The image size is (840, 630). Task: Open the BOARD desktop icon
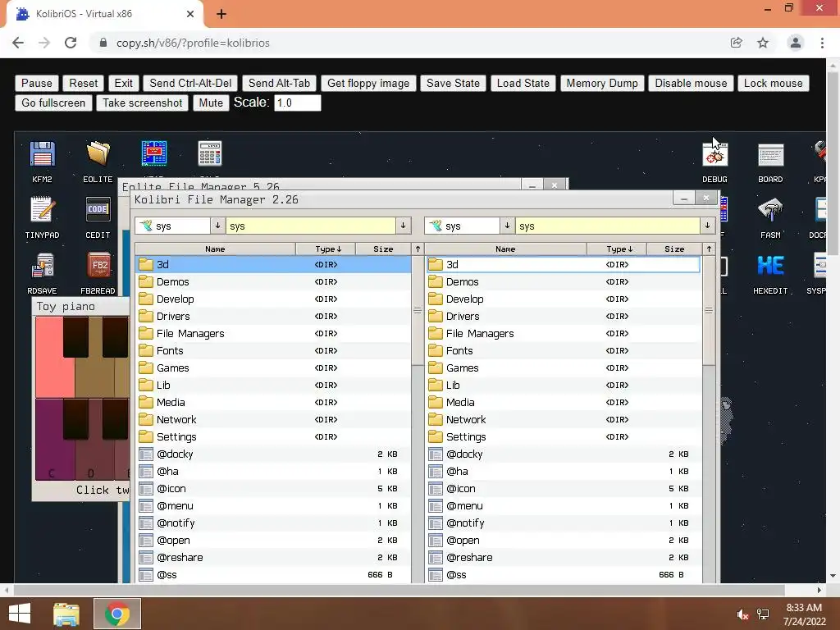(x=770, y=162)
